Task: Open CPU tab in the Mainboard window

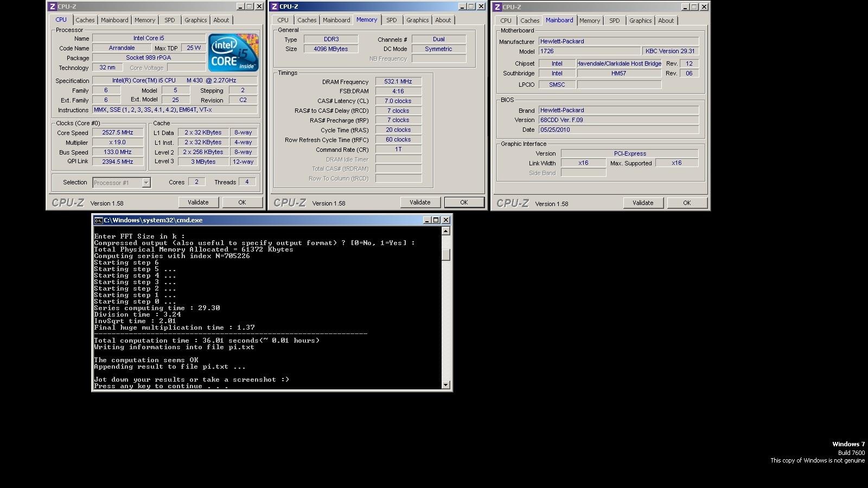Action: [x=506, y=21]
